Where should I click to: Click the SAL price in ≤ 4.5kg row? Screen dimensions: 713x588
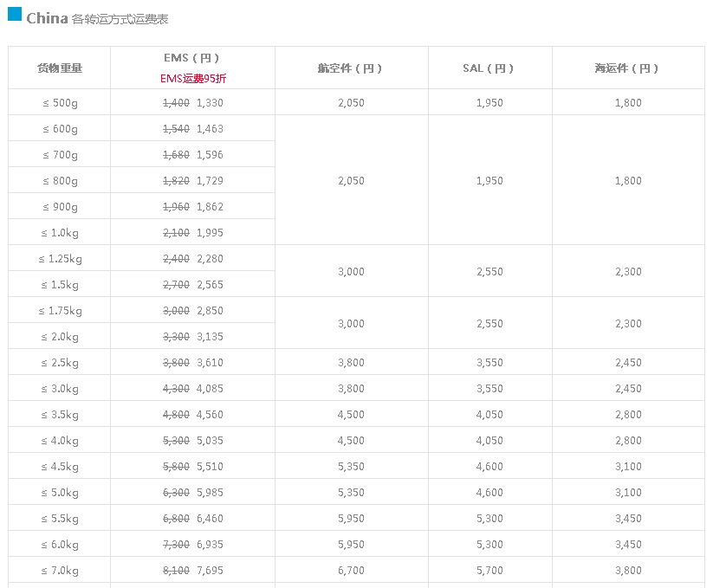pyautogui.click(x=489, y=467)
